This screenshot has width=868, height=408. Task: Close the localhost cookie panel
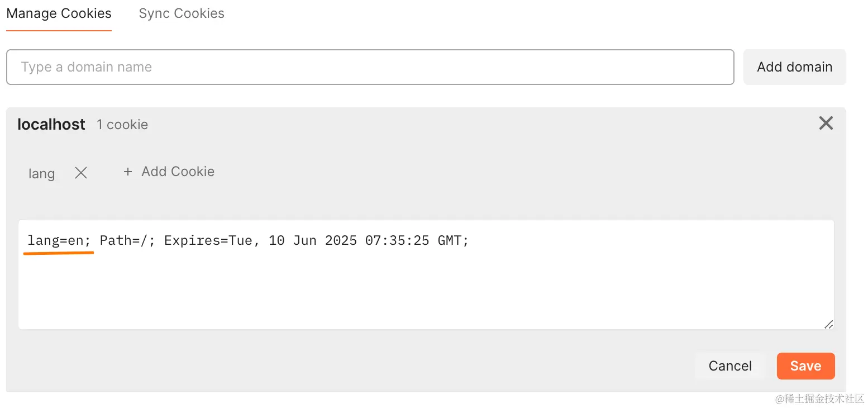coord(826,123)
